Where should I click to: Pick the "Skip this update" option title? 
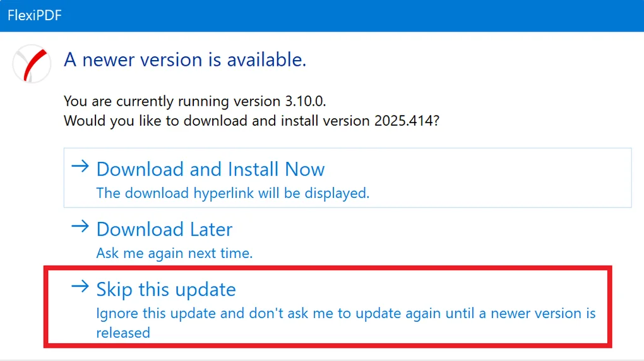(166, 290)
